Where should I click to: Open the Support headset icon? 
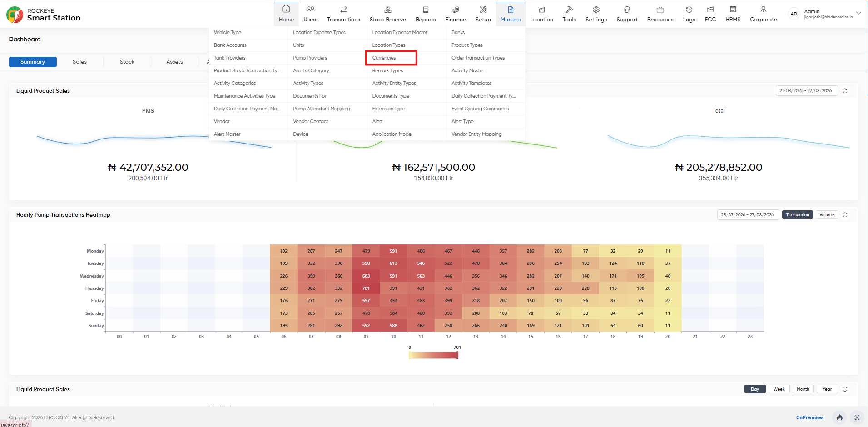627,10
